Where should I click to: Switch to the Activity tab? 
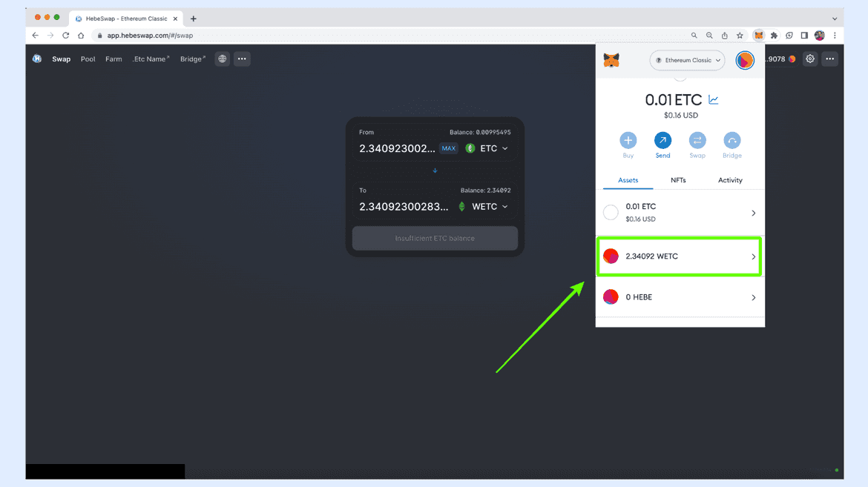[x=730, y=180]
